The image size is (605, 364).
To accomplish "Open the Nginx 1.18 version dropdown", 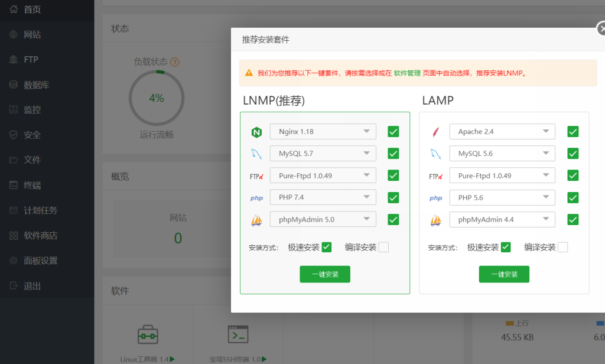I will click(323, 132).
